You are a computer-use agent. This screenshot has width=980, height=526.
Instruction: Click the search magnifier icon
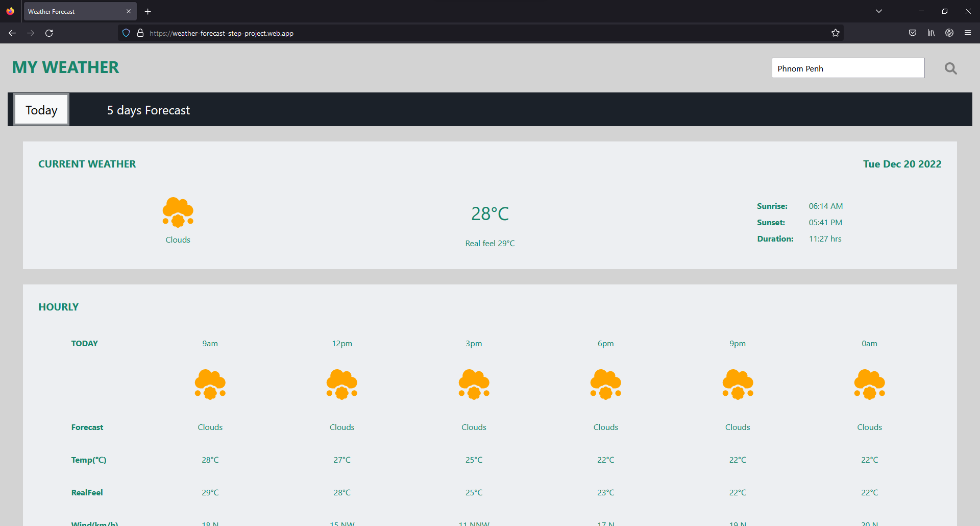tap(950, 68)
